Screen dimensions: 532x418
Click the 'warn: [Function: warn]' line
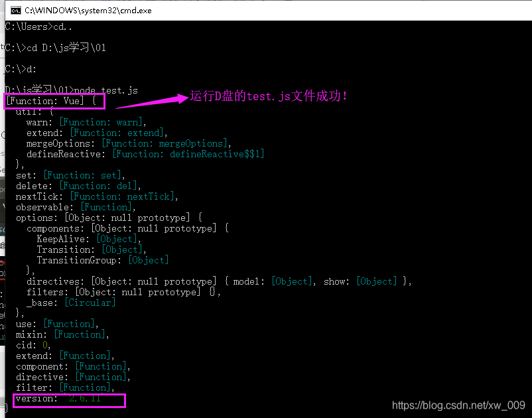[x=86, y=122]
